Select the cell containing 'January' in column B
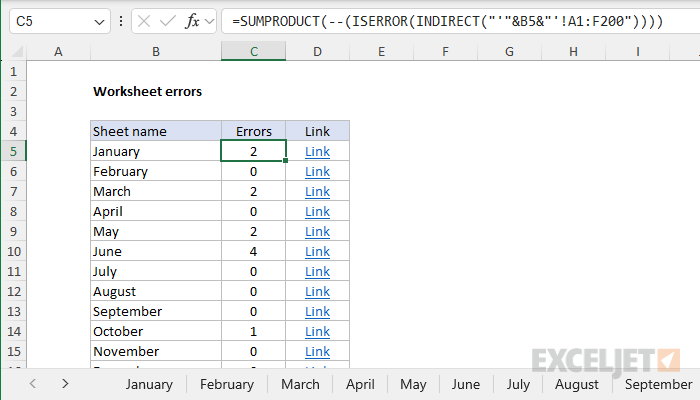The image size is (700, 400). [x=156, y=151]
